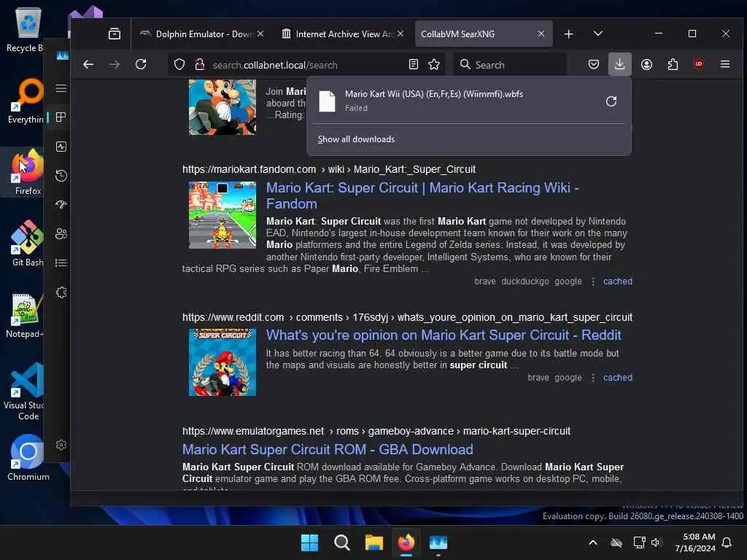Click the uBlock Origin icon

(x=699, y=64)
